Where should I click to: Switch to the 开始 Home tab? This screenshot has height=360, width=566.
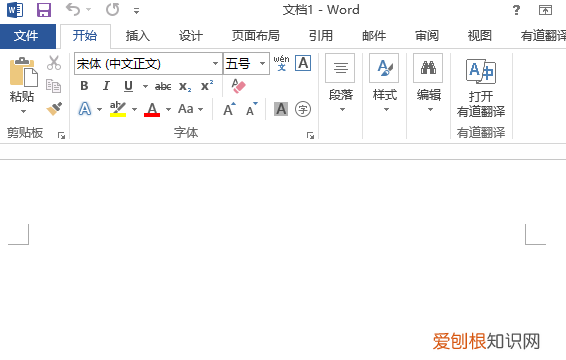click(85, 36)
